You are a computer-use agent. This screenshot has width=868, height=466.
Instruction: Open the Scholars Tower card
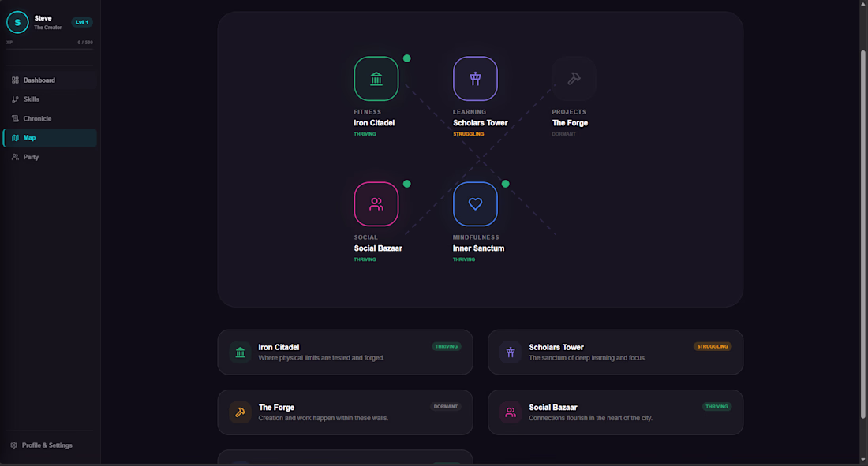(x=615, y=352)
